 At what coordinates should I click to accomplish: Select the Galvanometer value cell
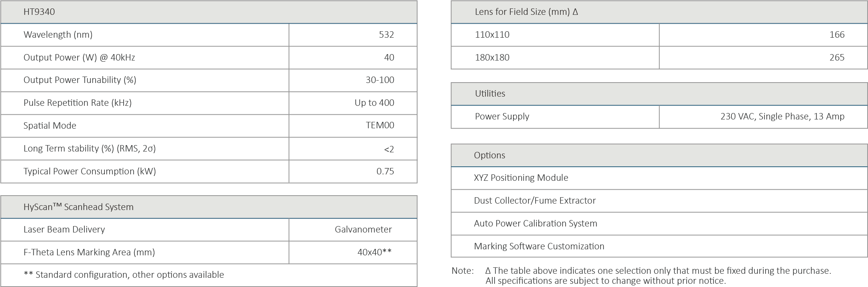(x=363, y=229)
